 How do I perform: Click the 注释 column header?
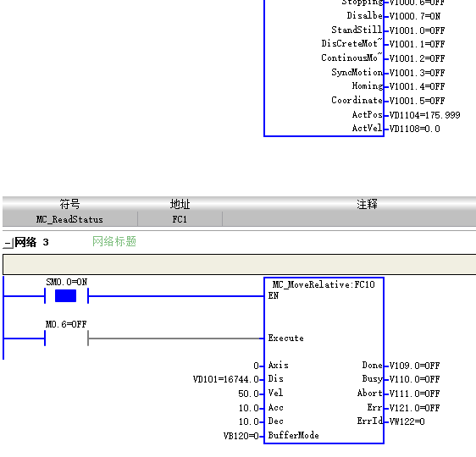[367, 204]
